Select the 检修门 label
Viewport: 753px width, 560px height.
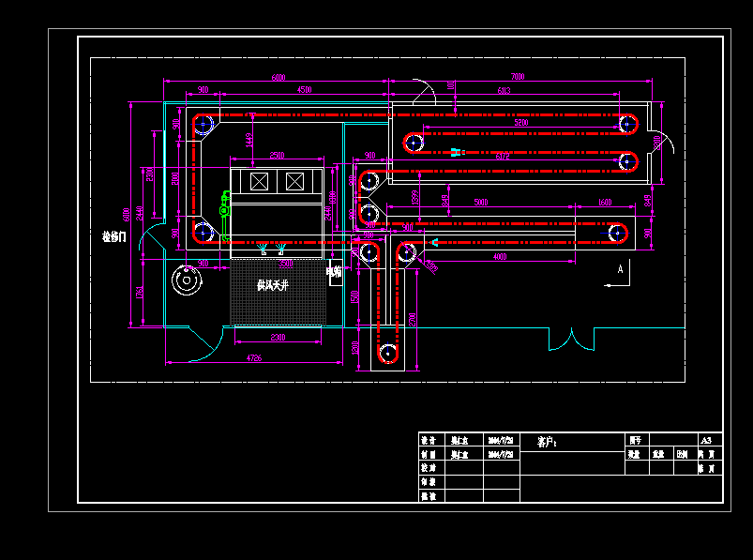[113, 236]
